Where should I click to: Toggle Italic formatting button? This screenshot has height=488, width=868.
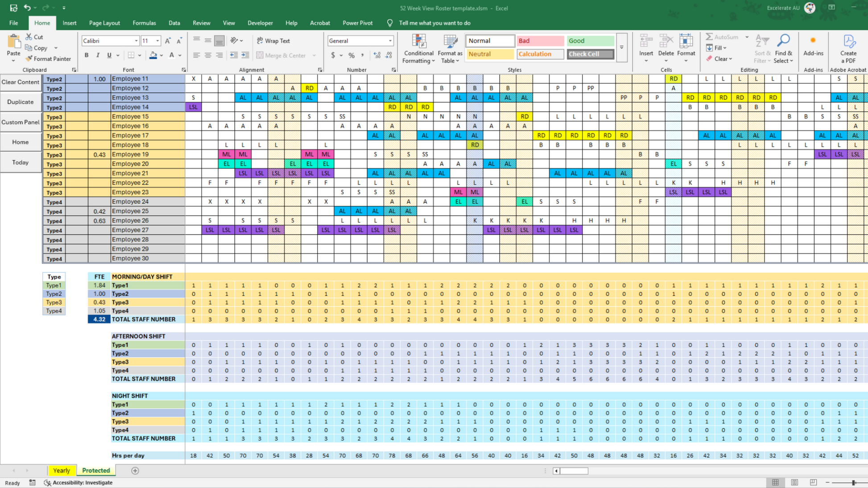pyautogui.click(x=98, y=55)
